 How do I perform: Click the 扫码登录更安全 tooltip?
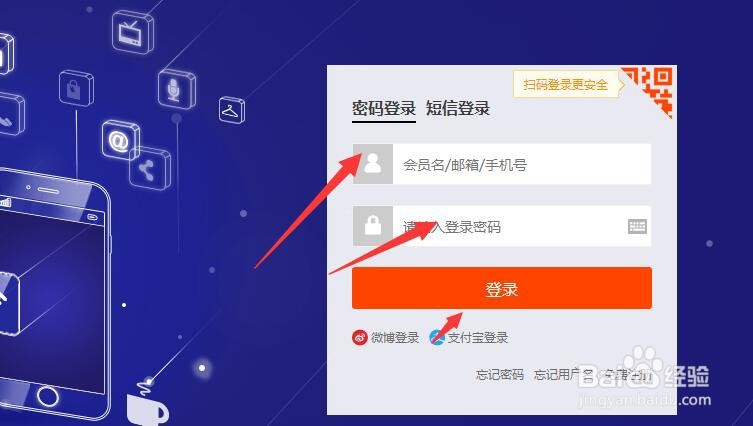(x=566, y=85)
